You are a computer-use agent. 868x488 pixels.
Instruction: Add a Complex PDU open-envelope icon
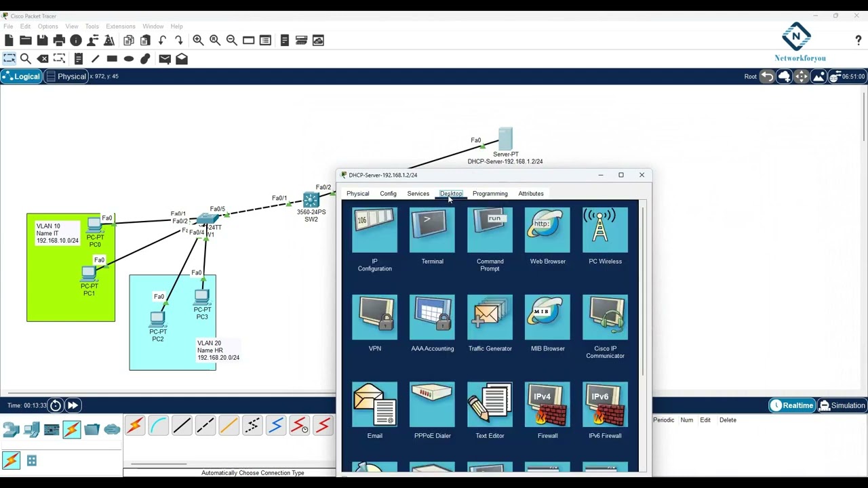[182, 59]
